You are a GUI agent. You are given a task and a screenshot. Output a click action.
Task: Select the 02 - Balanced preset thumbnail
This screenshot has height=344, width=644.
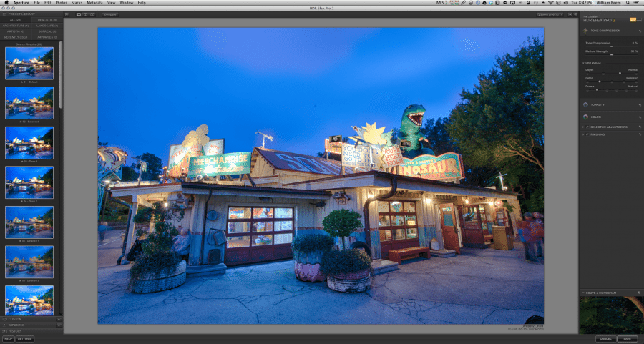(29, 103)
